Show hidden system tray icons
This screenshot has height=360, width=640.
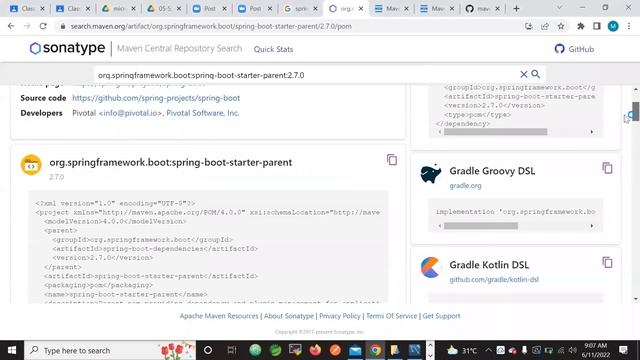click(488, 350)
